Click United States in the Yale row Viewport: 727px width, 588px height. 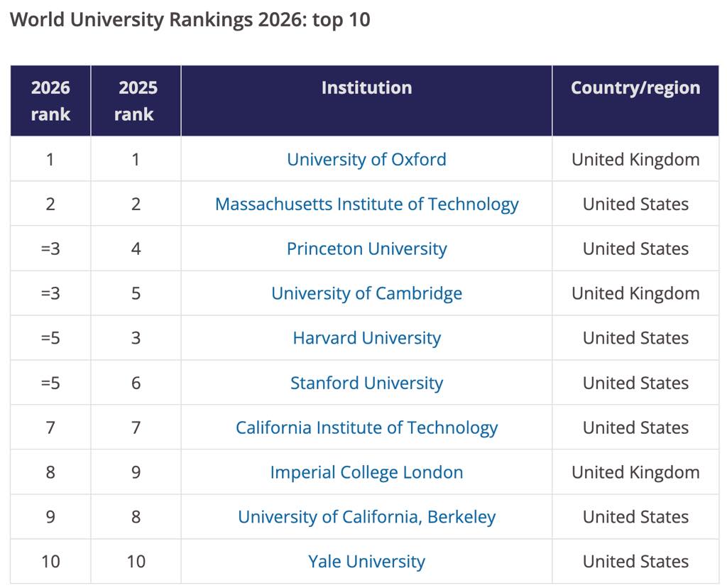pos(635,562)
